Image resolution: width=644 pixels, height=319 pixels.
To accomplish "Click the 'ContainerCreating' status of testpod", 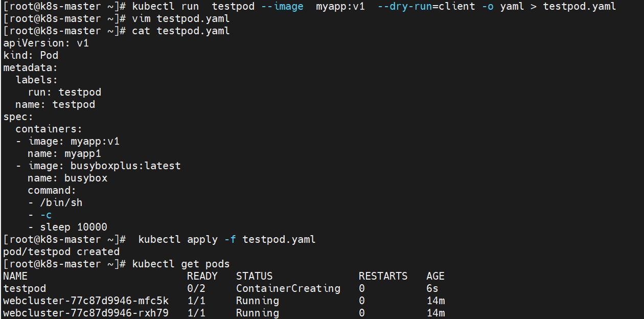I will (288, 289).
